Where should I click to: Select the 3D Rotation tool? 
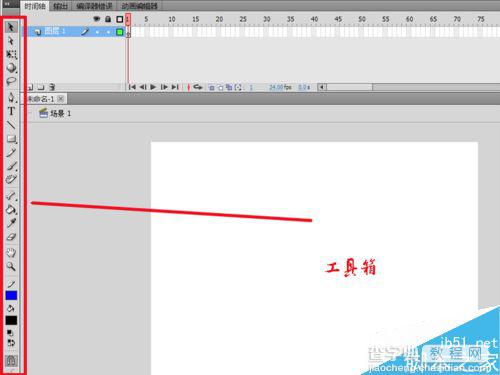11,68
